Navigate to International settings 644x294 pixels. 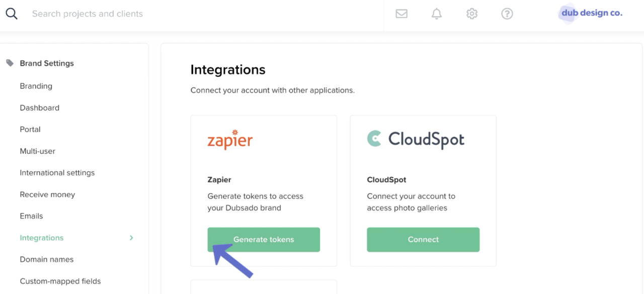tap(57, 172)
